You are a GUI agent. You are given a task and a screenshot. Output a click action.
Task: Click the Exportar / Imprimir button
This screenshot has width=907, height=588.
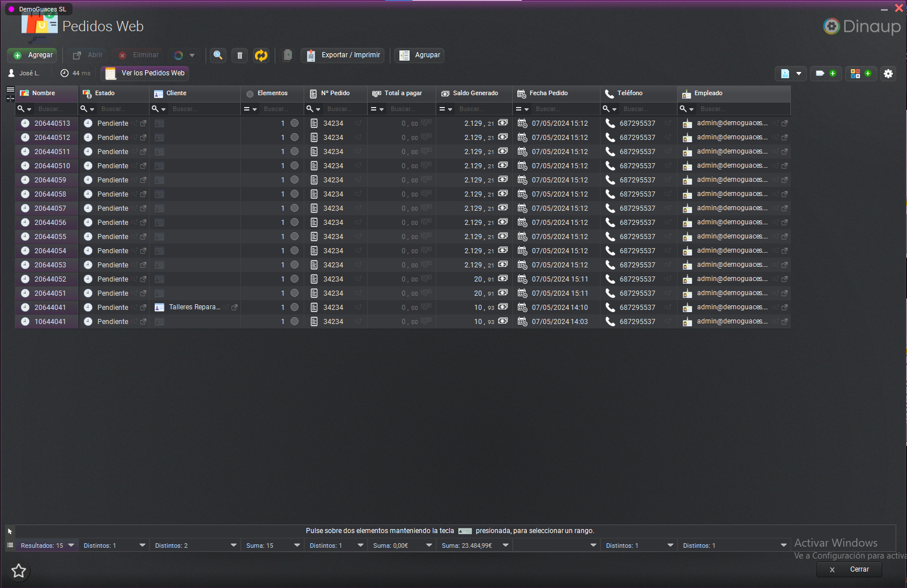pos(342,55)
